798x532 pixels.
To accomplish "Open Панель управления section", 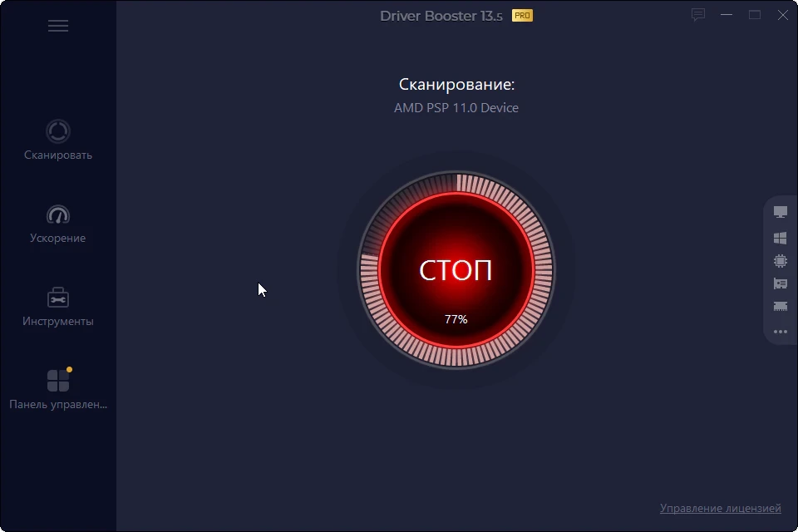I will pyautogui.click(x=58, y=390).
